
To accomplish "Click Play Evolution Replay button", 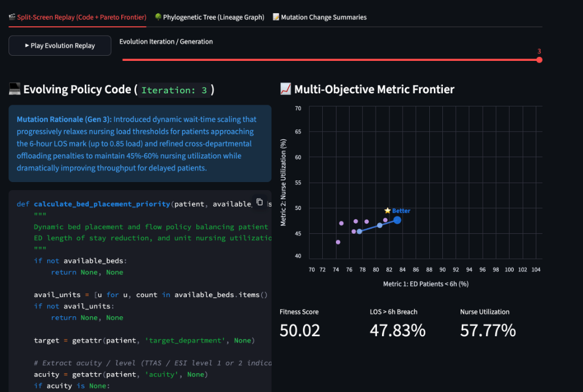I will pos(60,46).
